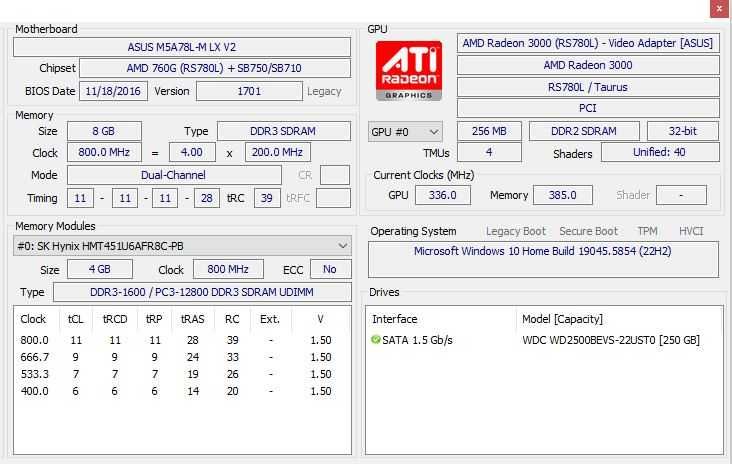732x464 pixels.
Task: Click the Secure Boot indicator
Action: click(x=588, y=232)
